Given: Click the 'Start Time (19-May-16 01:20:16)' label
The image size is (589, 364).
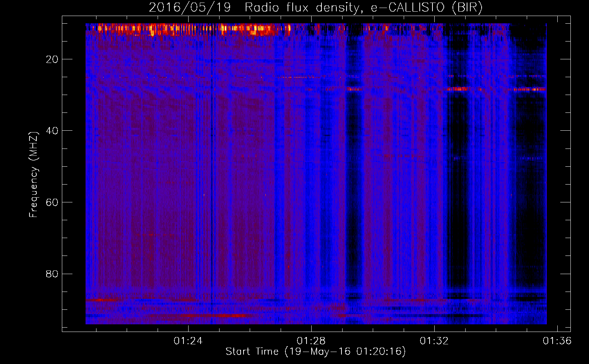Looking at the screenshot, I should pos(316,352).
